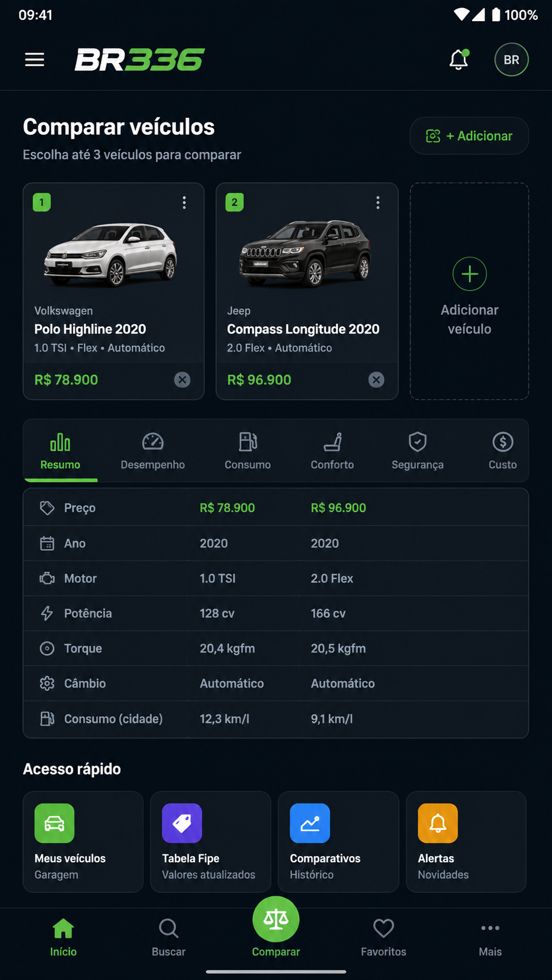Remove Polo Highline from comparison

point(182,380)
